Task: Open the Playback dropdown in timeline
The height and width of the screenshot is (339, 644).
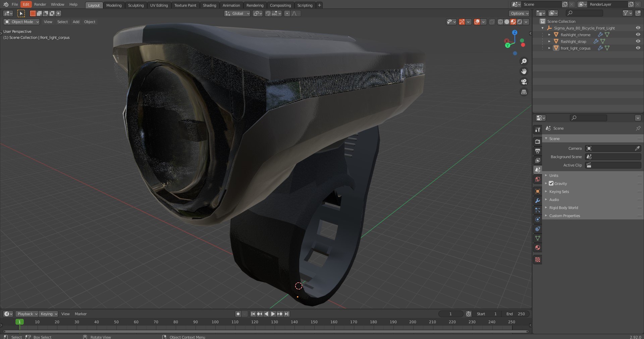Action: pyautogui.click(x=27, y=314)
